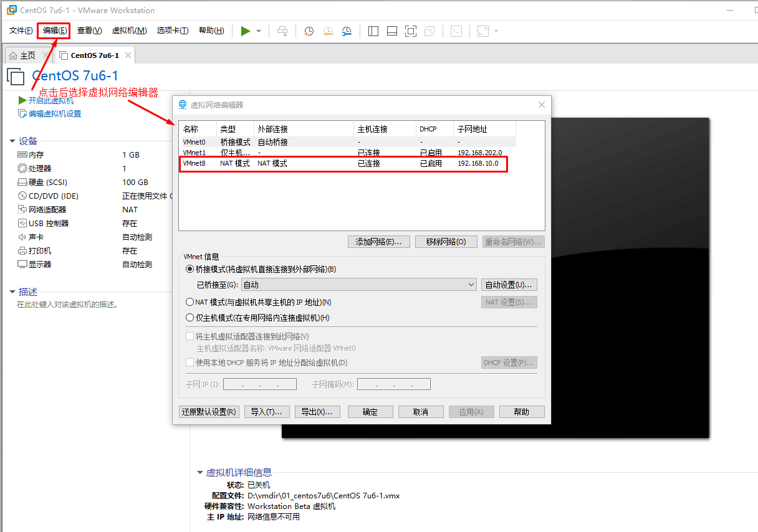The height and width of the screenshot is (532, 758).
Task: Click the 导出(X)... button
Action: tap(317, 412)
